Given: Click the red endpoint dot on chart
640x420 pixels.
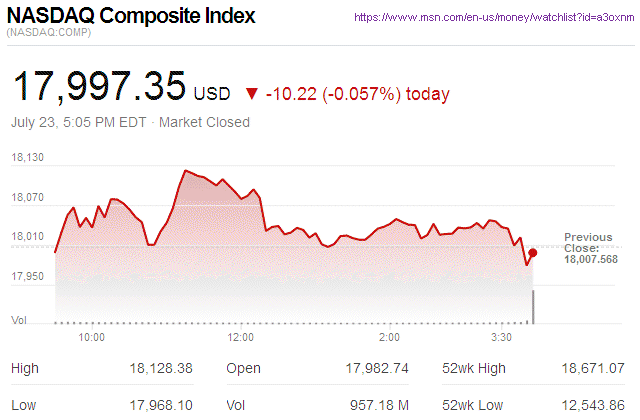Looking at the screenshot, I should [x=532, y=253].
